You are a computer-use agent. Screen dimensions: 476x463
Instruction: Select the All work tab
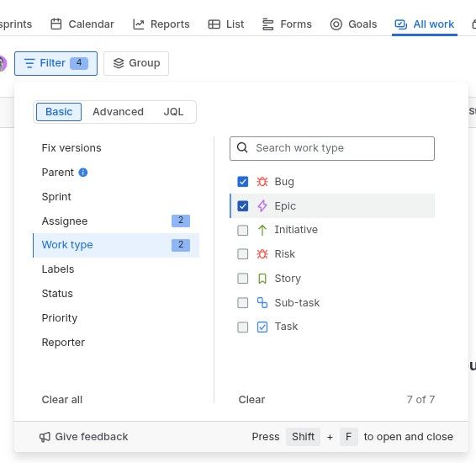pyautogui.click(x=424, y=24)
